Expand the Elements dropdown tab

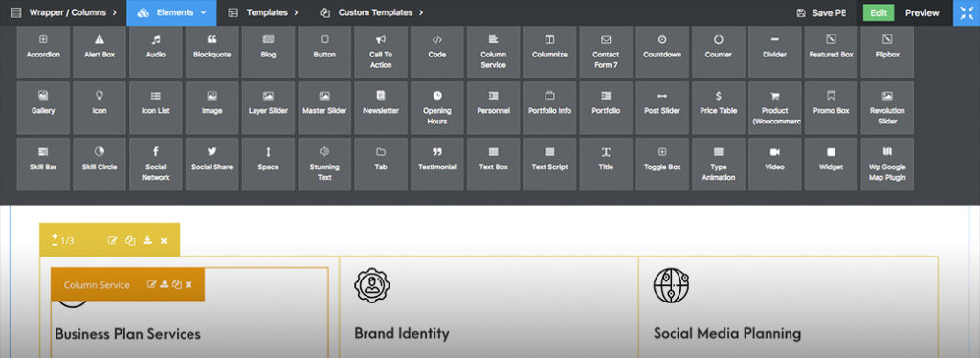click(171, 12)
